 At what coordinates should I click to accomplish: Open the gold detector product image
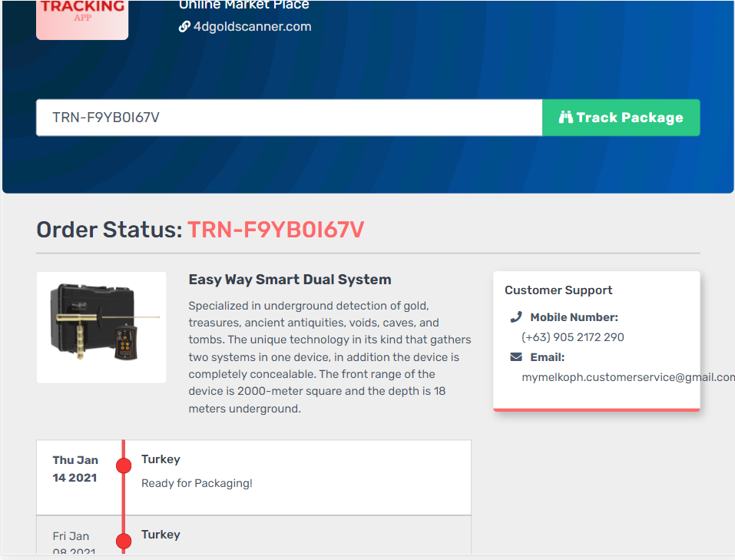pyautogui.click(x=101, y=327)
